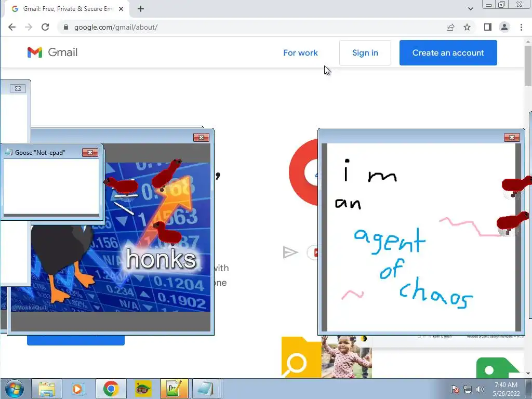
Task: Select the Gmail: Free, Private & Secure tab
Action: 68,9
